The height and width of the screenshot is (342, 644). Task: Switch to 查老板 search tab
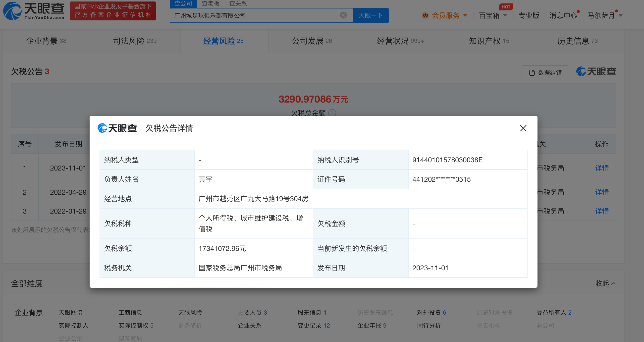[x=211, y=3]
